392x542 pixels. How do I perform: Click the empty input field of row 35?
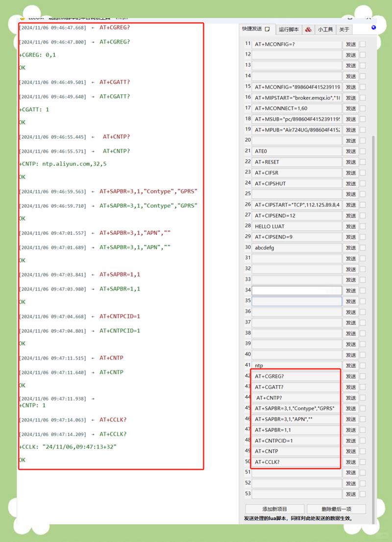[x=297, y=301]
